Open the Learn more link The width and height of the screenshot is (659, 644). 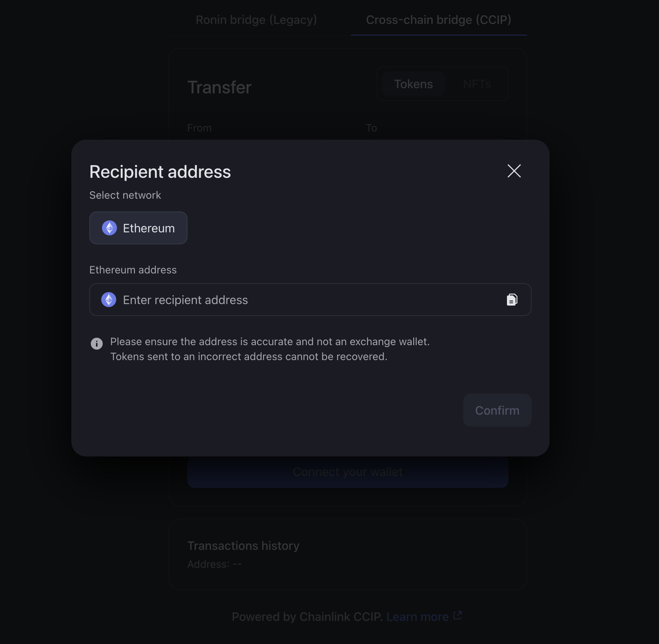point(417,617)
